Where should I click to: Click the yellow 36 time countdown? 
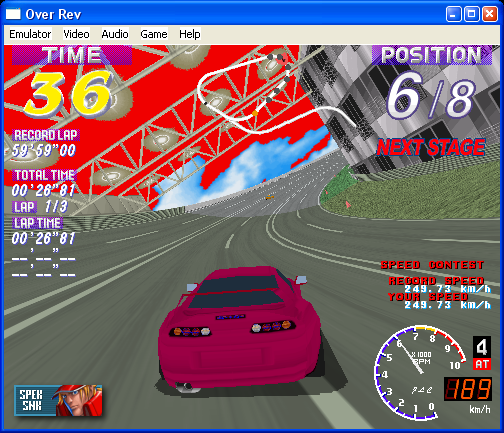click(x=70, y=93)
